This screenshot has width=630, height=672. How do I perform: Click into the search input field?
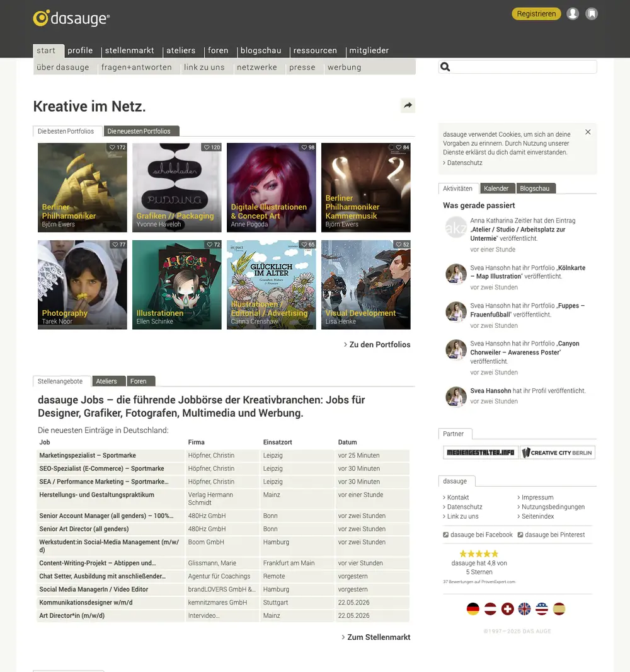(x=517, y=67)
